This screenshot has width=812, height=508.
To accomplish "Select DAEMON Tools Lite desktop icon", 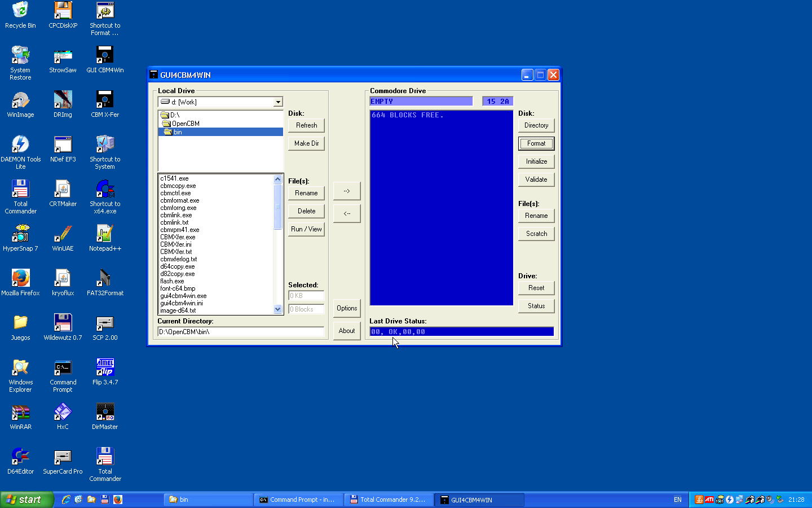I will click(x=20, y=152).
